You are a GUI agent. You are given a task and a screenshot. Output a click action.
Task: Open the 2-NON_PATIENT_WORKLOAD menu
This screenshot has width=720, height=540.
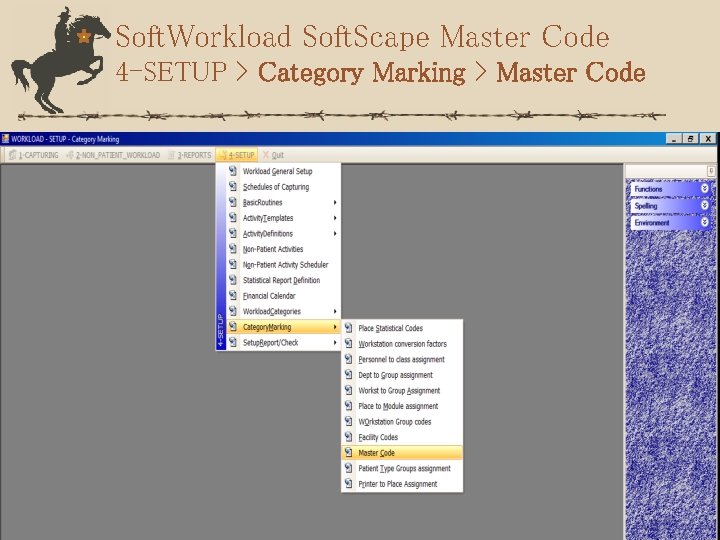(x=113, y=155)
